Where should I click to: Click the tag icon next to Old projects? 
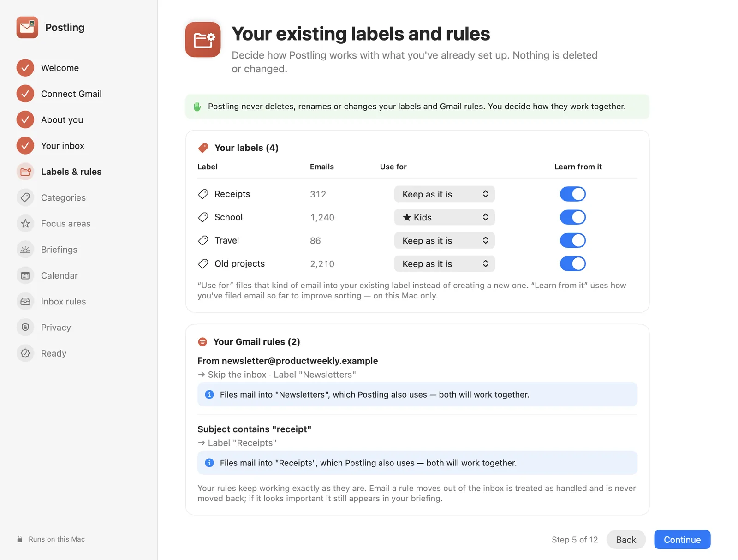[x=203, y=264]
